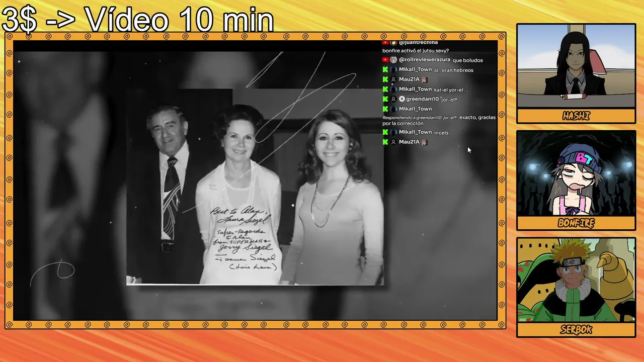This screenshot has height=362, width=644.
Task: Select the Mikail_Town name beside "incels"
Action: [416, 132]
